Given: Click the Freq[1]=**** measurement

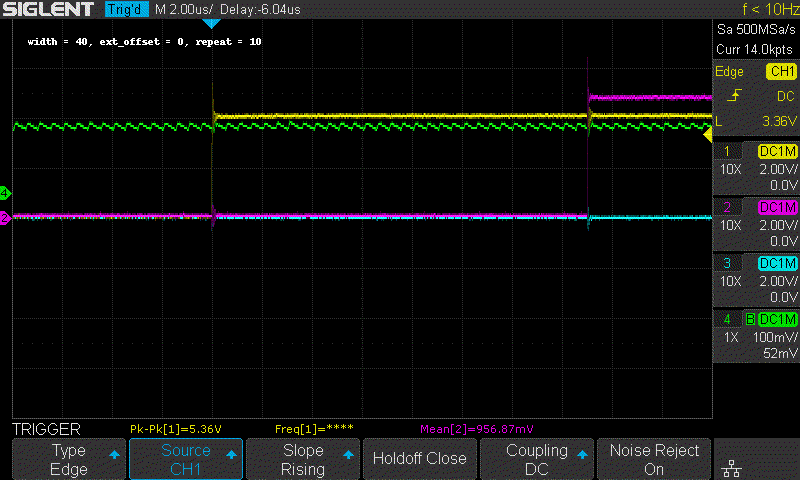Looking at the screenshot, I should coord(314,429).
